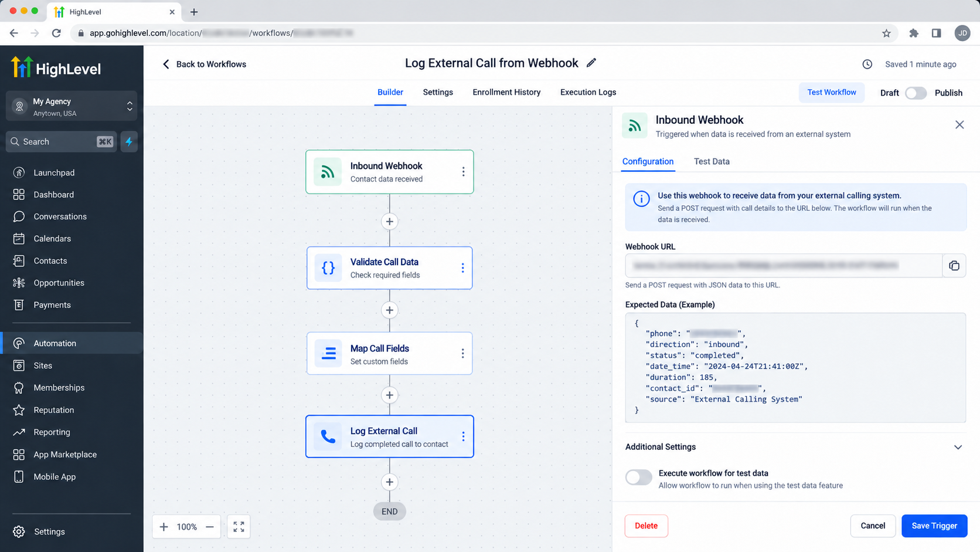
Task: Click Back to Workflows
Action: coord(204,65)
